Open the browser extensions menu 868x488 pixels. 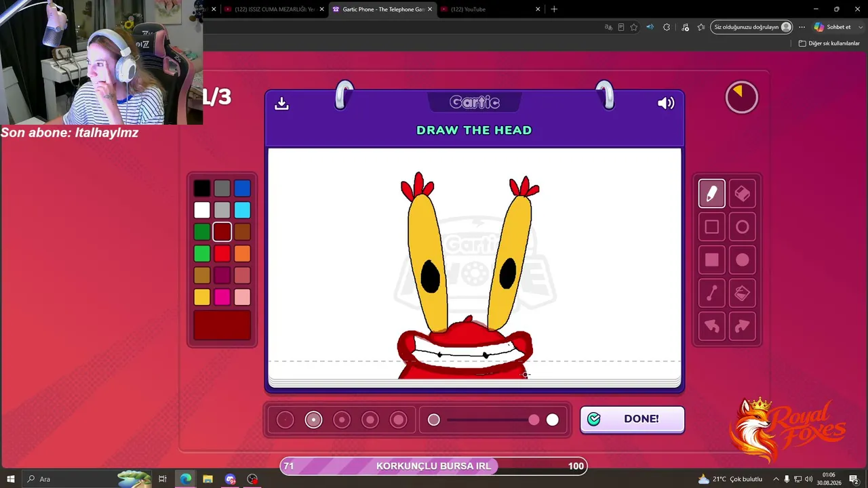click(667, 27)
